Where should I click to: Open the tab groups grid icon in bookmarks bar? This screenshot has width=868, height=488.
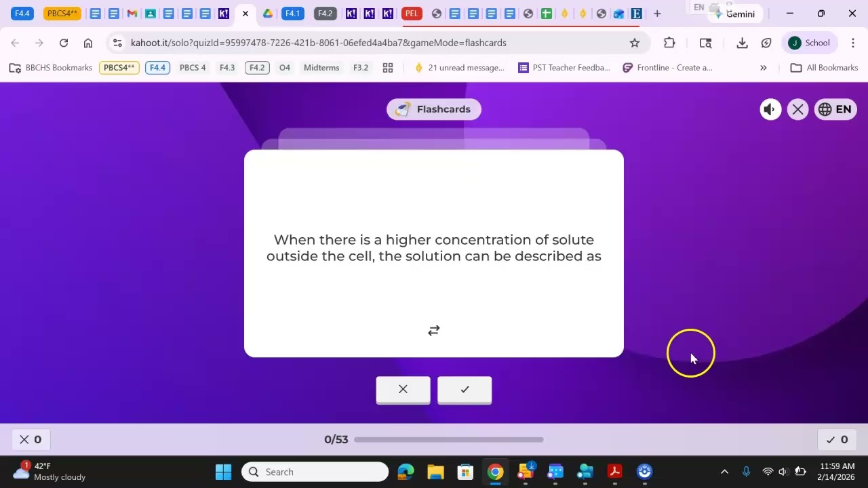388,68
